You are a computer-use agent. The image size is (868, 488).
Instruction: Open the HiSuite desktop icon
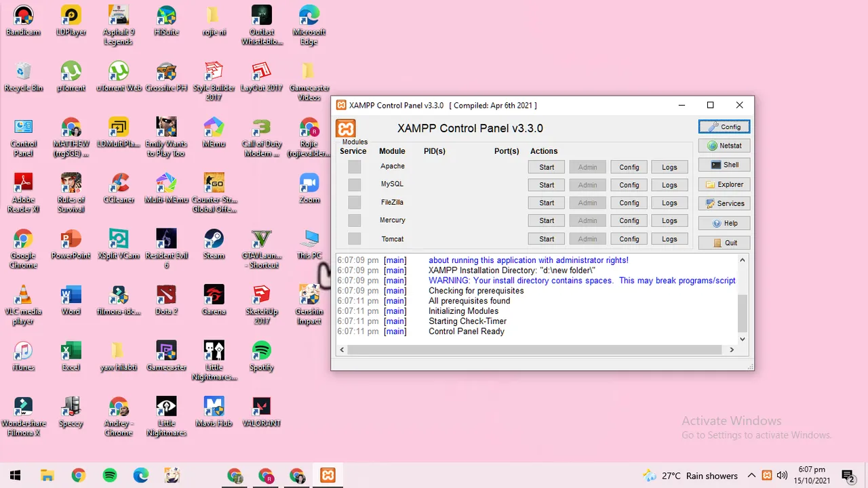(x=166, y=20)
